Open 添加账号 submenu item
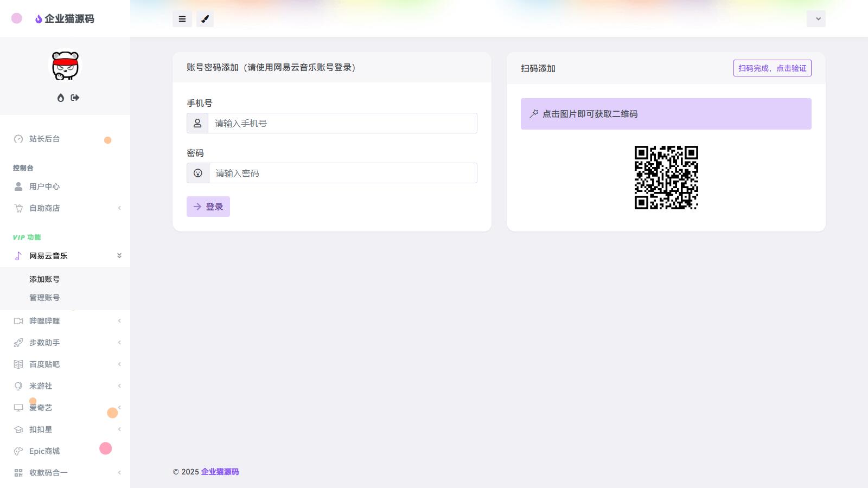Image resolution: width=868 pixels, height=488 pixels. point(44,279)
